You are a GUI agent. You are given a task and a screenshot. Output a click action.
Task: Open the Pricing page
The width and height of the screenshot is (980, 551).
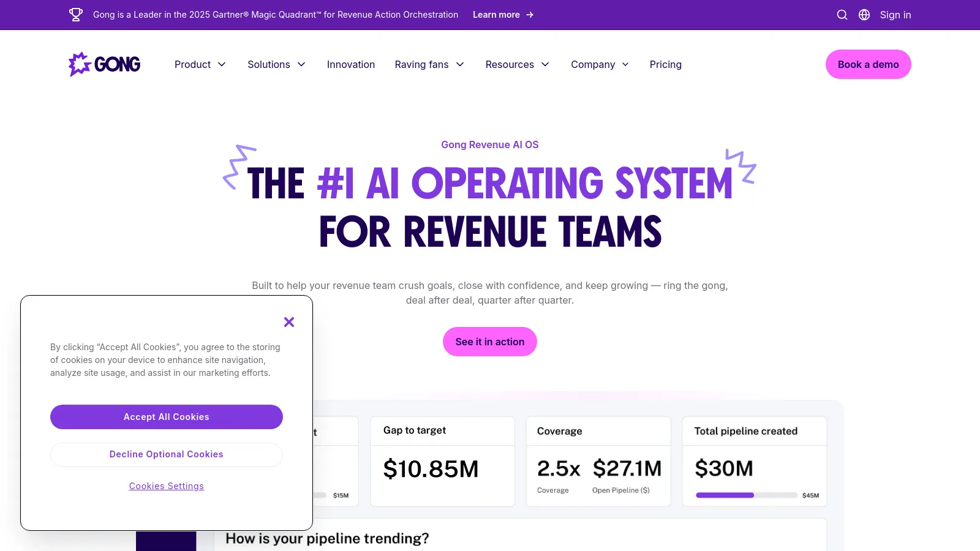665,64
